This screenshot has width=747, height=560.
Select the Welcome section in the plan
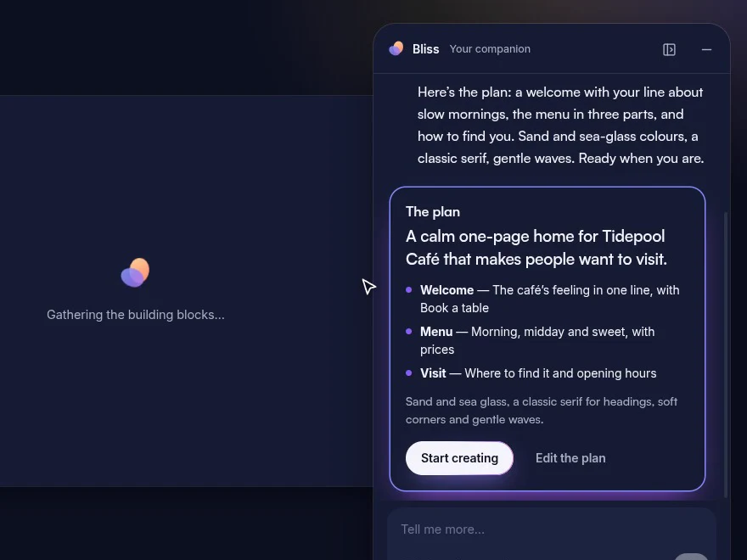[549, 299]
